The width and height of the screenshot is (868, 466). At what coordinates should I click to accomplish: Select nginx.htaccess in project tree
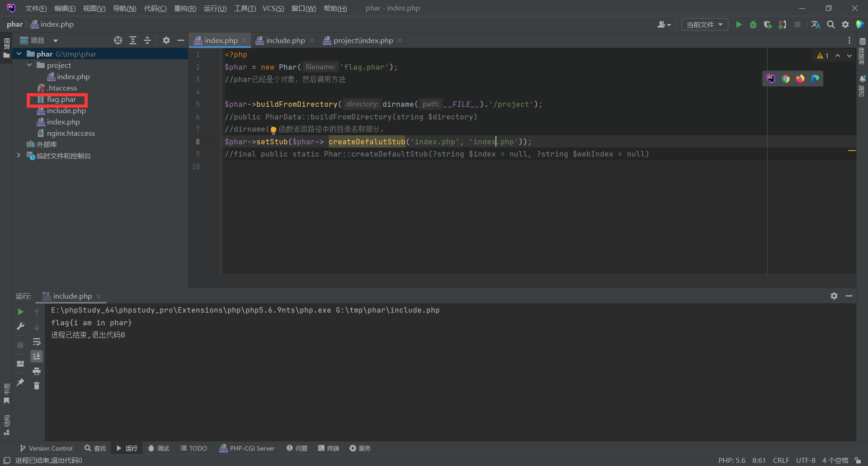71,133
